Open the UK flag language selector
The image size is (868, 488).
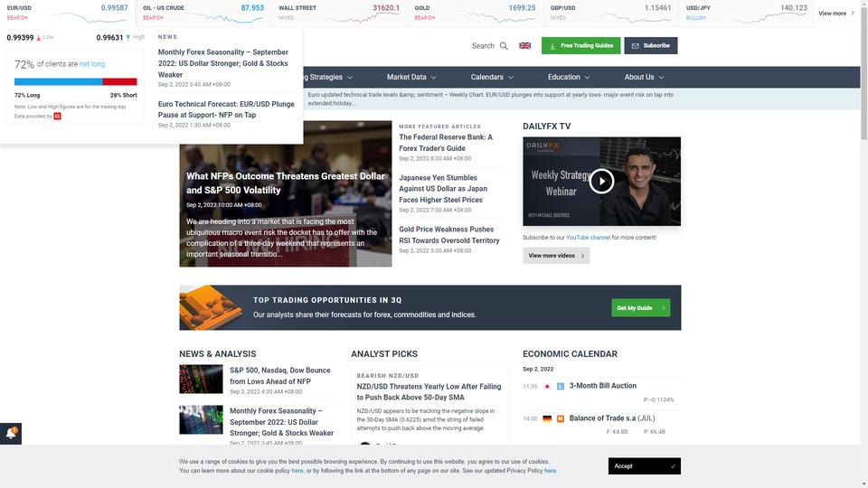524,45
